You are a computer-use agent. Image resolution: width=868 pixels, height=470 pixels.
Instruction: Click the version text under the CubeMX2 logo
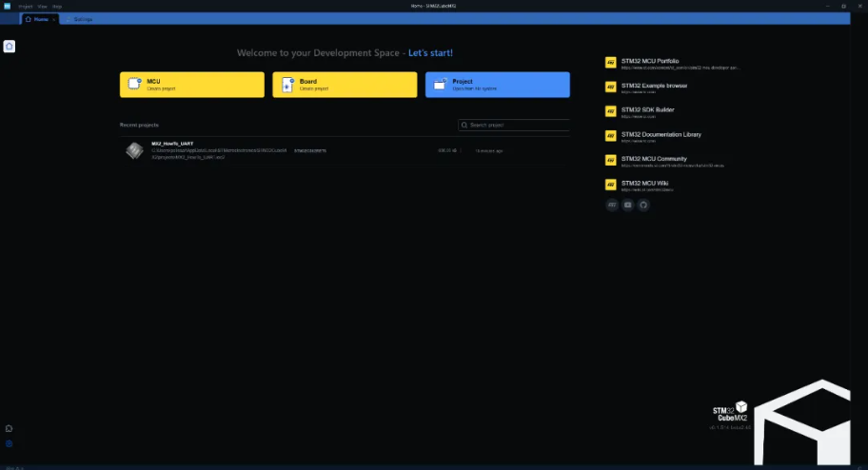click(x=730, y=427)
